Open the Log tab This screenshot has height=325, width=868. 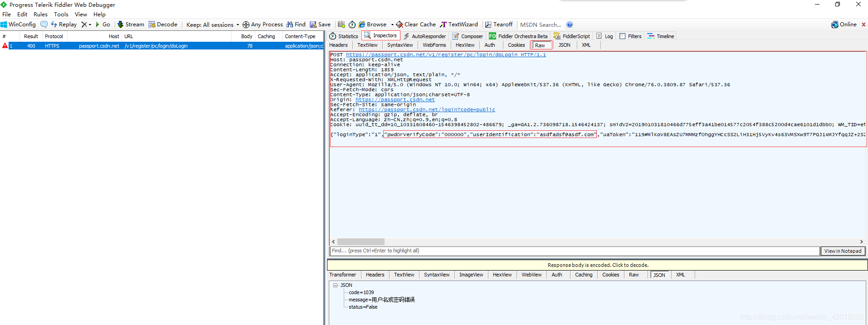(x=605, y=36)
